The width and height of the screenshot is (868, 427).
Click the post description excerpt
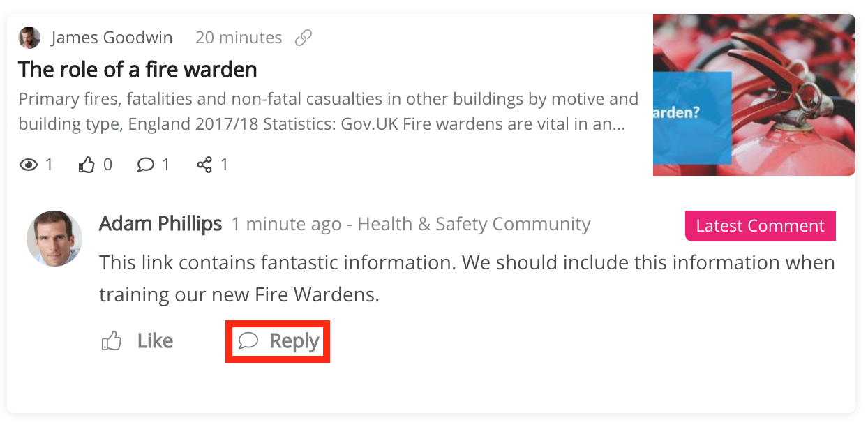(328, 112)
